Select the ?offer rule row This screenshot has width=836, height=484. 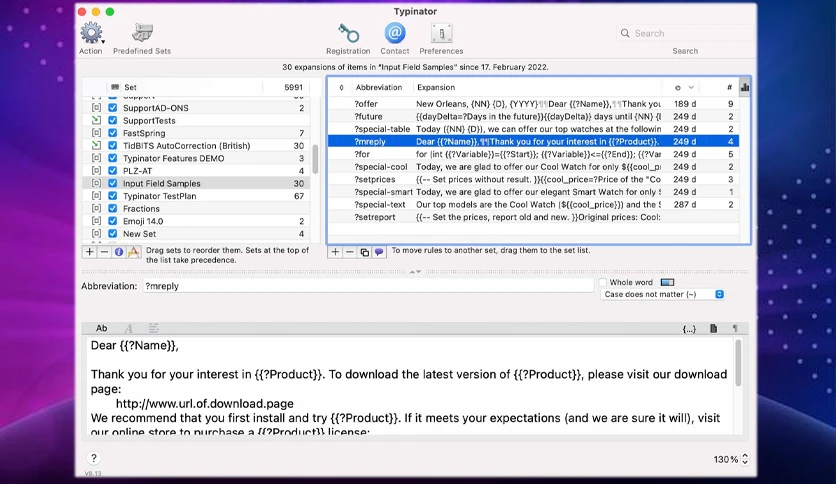tap(533, 104)
